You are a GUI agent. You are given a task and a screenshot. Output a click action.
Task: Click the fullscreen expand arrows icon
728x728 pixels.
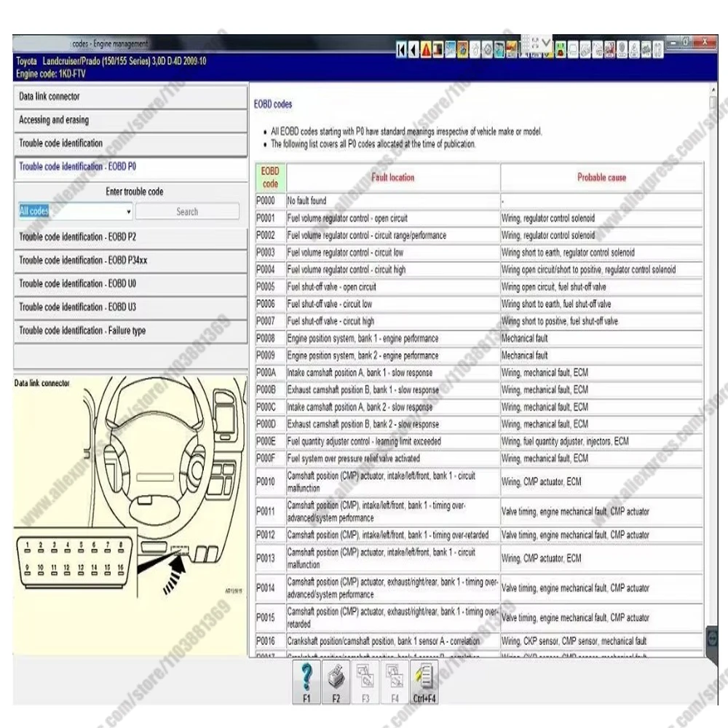pyautogui.click(x=535, y=43)
